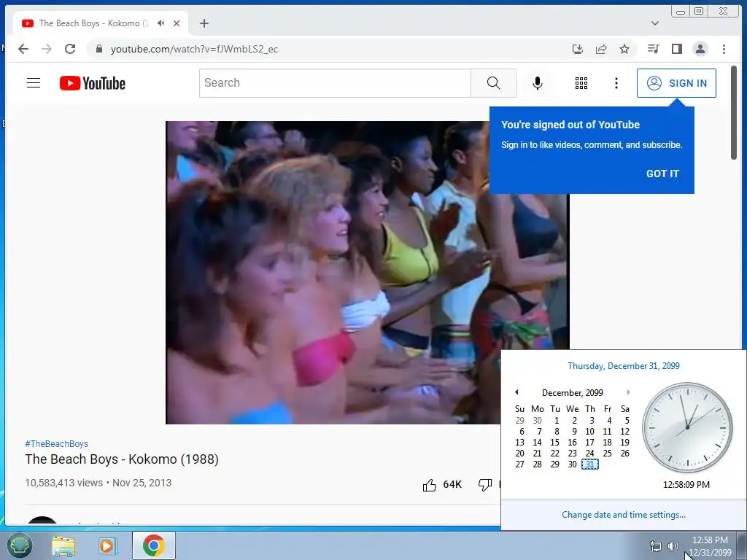Select December 31 in the calendar

pos(589,464)
